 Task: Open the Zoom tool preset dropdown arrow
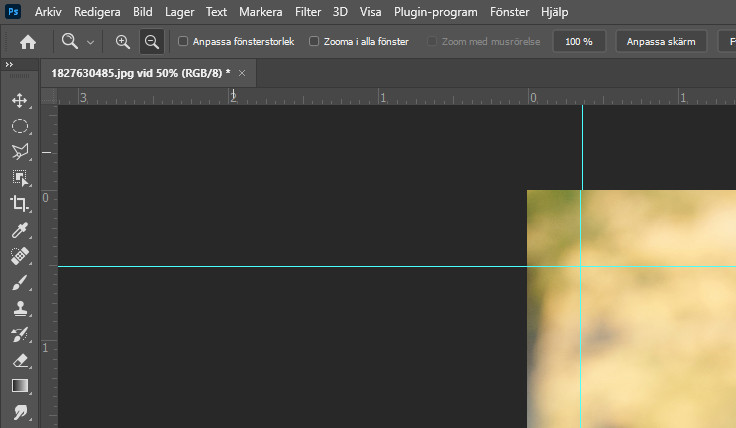tap(91, 43)
